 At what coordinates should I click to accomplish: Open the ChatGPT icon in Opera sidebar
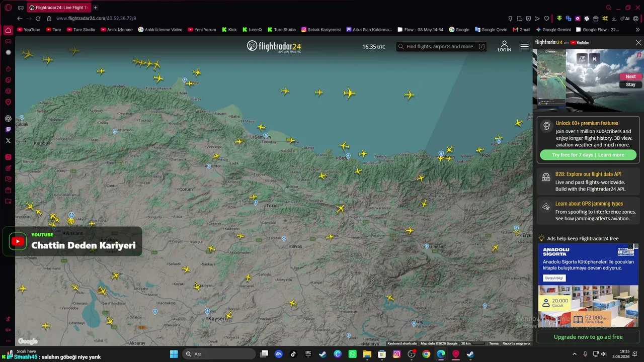[8, 119]
